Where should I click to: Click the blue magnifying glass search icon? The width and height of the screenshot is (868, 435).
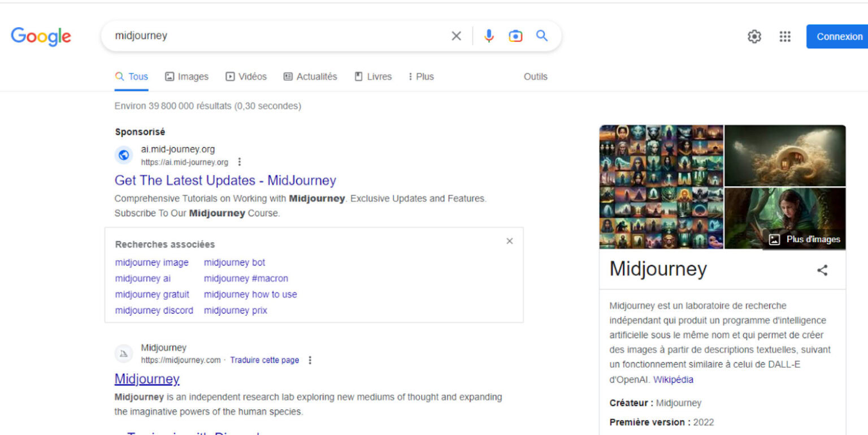(541, 36)
